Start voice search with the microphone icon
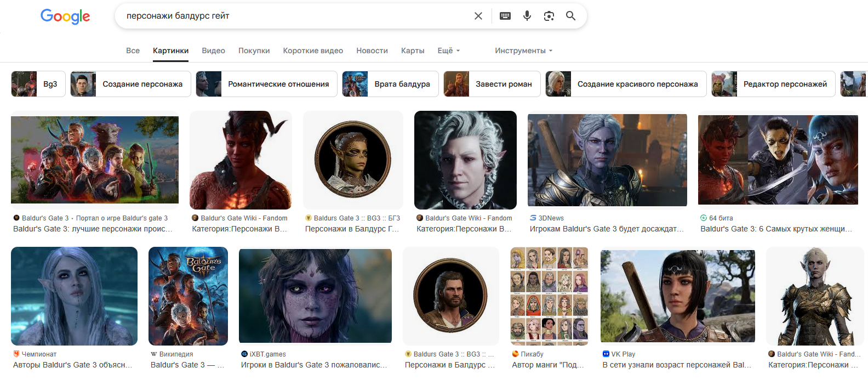Image resolution: width=868 pixels, height=379 pixels. click(527, 16)
